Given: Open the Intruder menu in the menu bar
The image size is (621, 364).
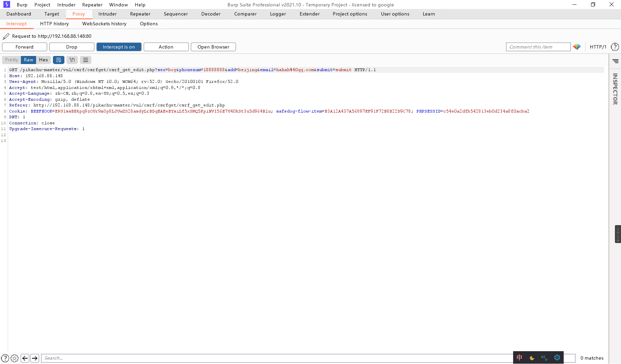Looking at the screenshot, I should tap(66, 5).
